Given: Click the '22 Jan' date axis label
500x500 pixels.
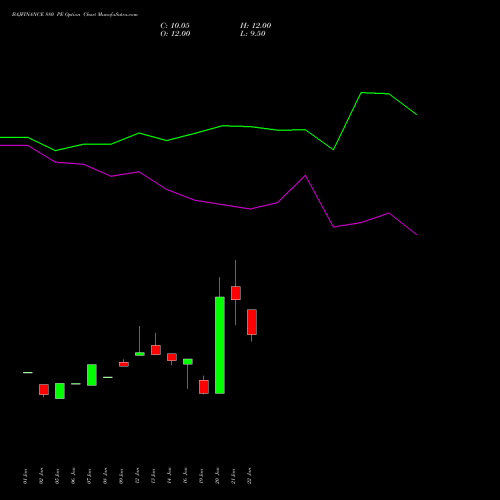Looking at the screenshot, I should pyautogui.click(x=249, y=476).
